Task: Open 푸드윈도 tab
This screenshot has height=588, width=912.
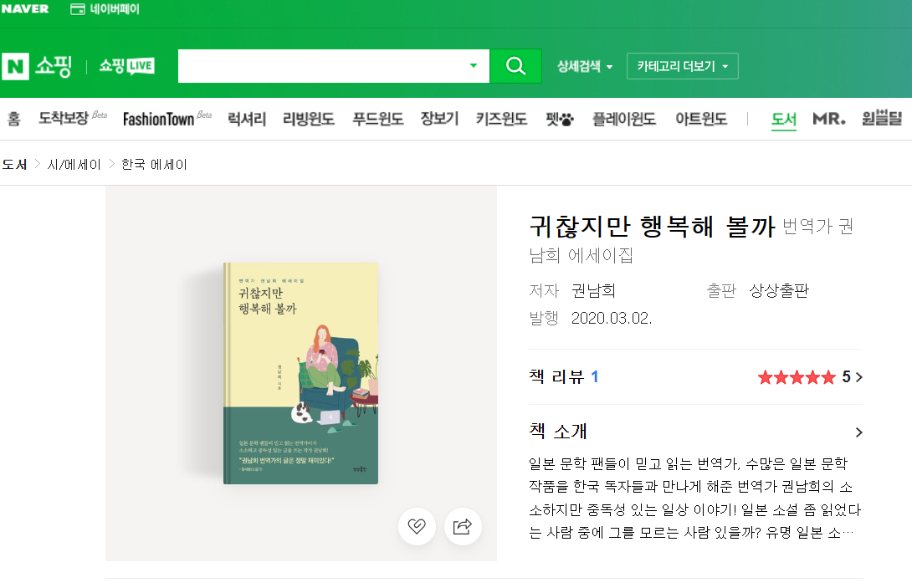Action: tap(378, 120)
